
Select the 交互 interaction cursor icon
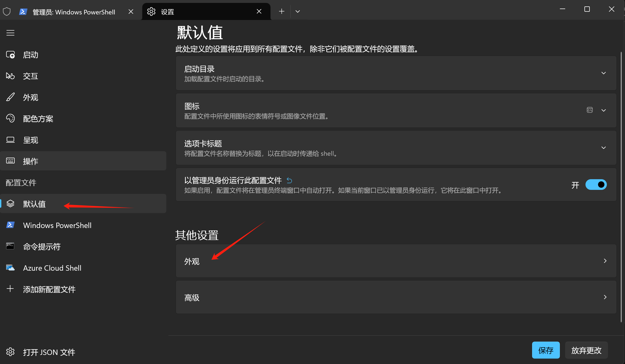pyautogui.click(x=10, y=76)
